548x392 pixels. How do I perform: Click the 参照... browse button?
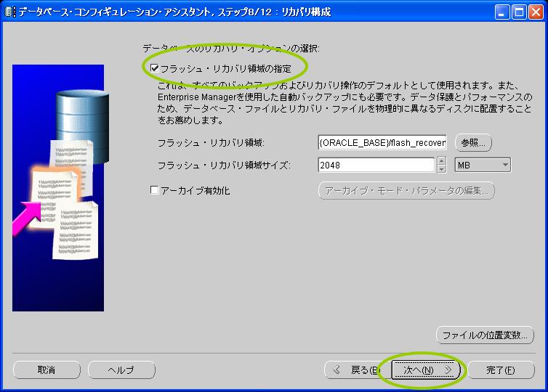click(473, 142)
